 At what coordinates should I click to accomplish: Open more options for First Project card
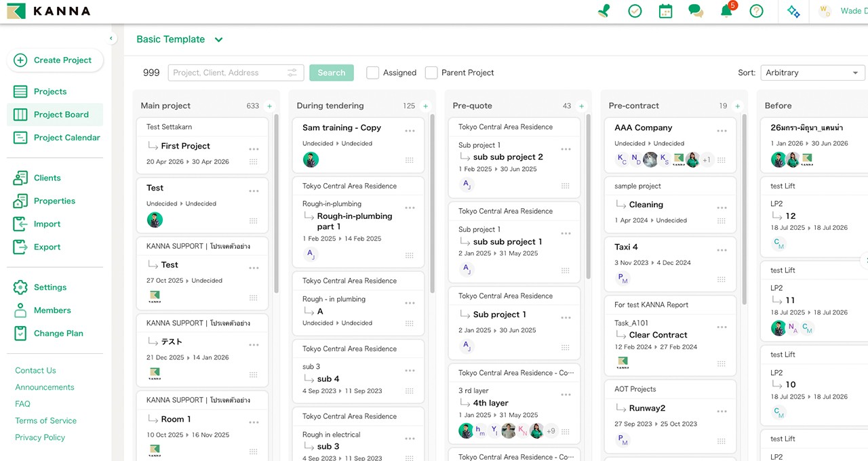pos(254,149)
